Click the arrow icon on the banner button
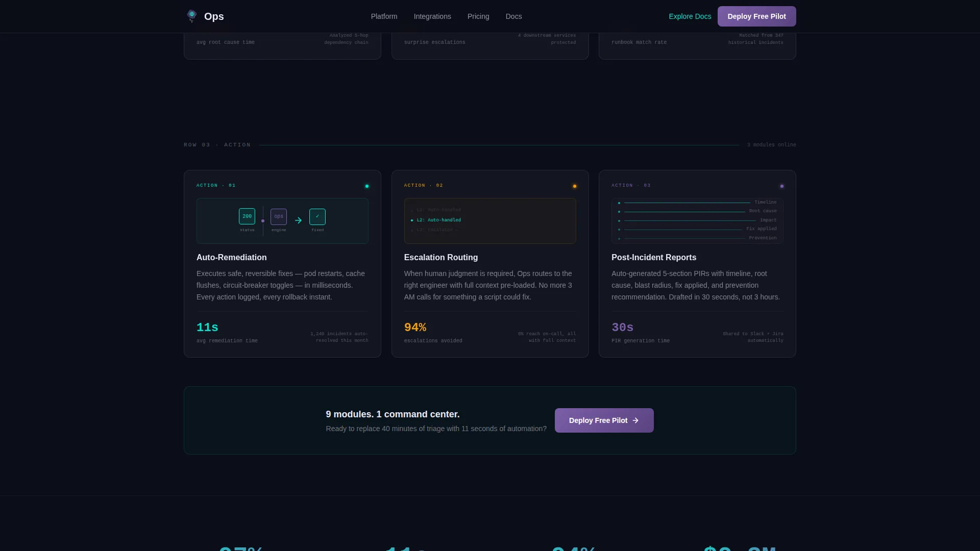The height and width of the screenshot is (551, 980). [635, 420]
